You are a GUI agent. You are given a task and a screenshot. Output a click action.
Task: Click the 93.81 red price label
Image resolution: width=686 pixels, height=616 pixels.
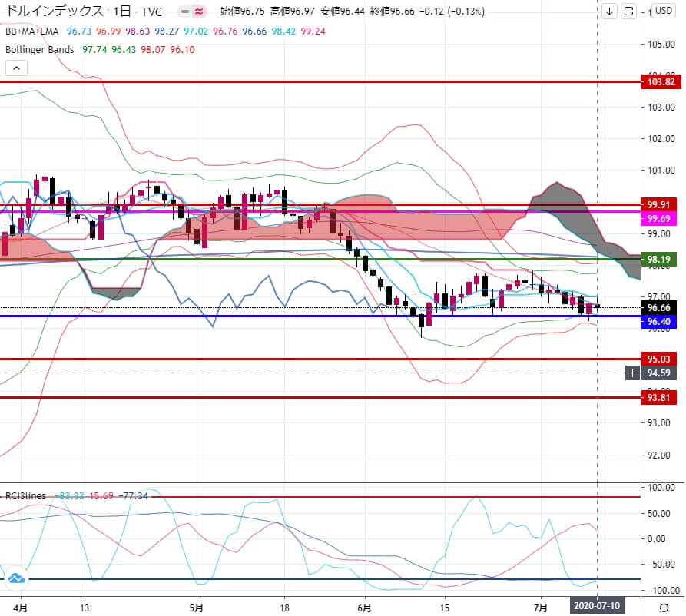pyautogui.click(x=658, y=397)
